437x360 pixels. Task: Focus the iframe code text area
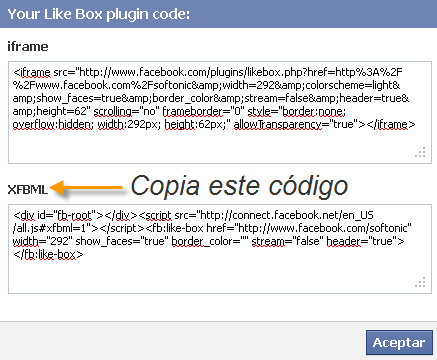(x=220, y=112)
